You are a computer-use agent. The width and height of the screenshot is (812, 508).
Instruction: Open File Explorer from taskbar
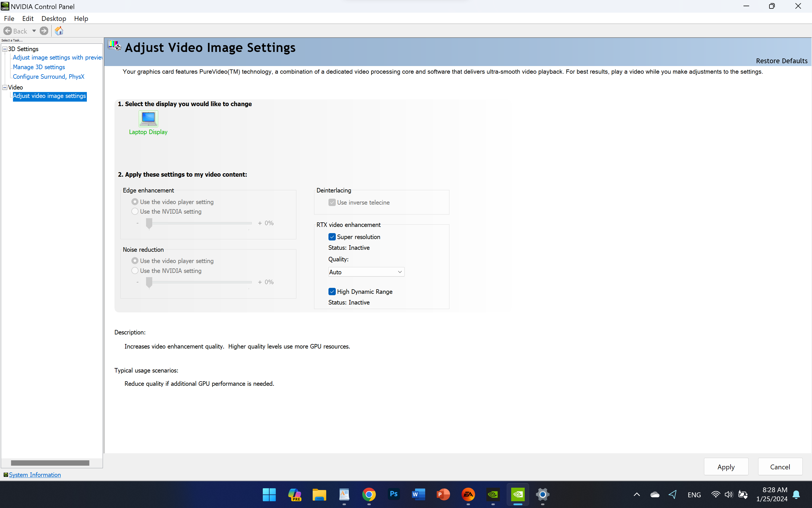[319, 494]
